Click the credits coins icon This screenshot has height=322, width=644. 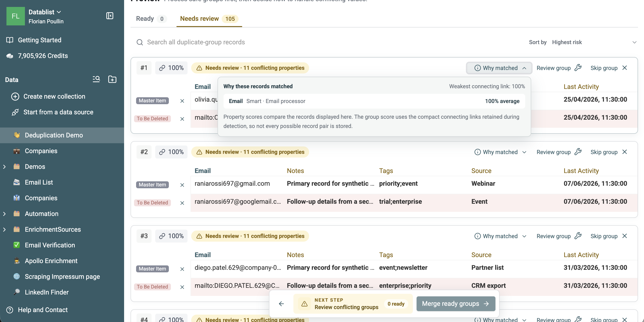(9, 56)
